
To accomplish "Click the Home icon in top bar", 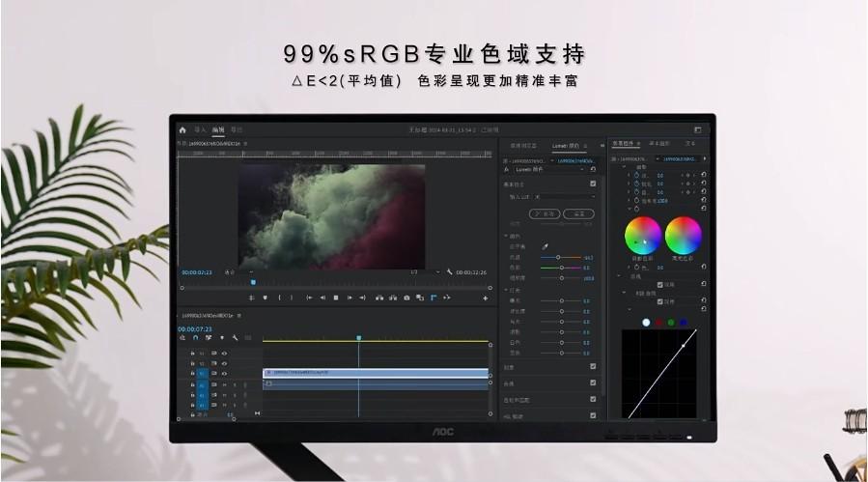I will [x=182, y=128].
